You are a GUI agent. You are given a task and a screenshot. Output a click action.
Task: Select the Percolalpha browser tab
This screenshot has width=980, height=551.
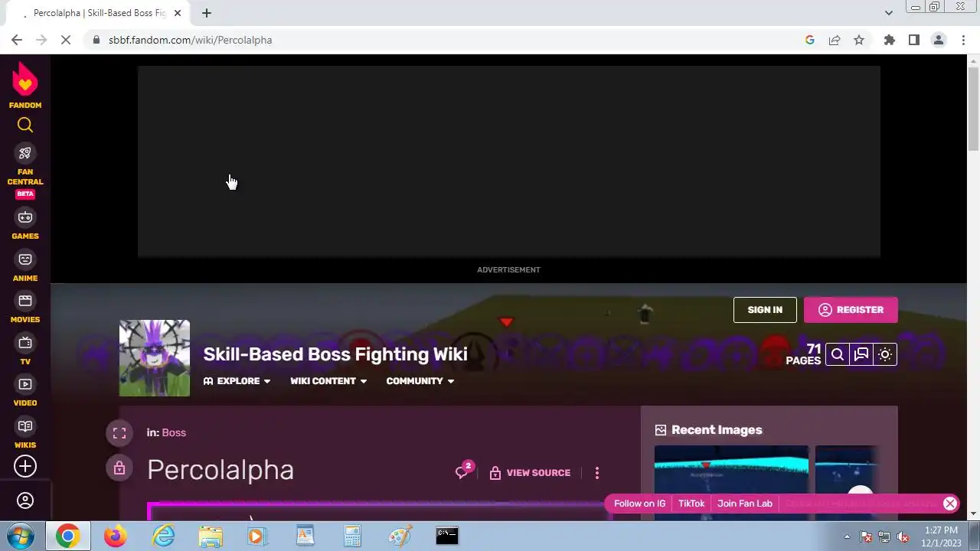pos(100,13)
